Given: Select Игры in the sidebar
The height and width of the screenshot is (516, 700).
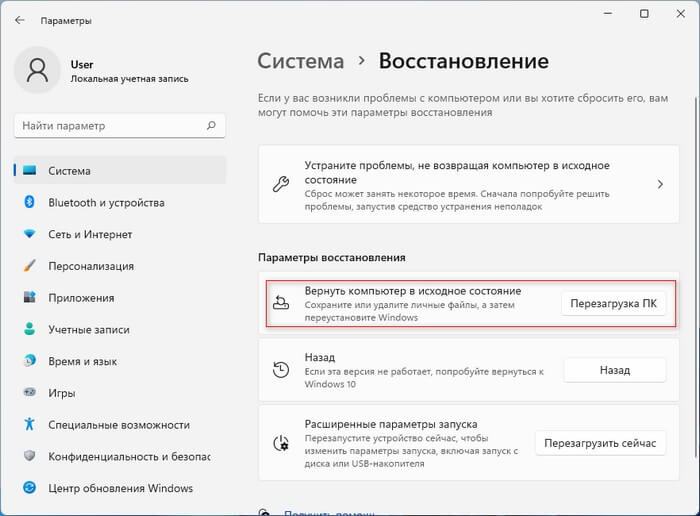Looking at the screenshot, I should click(120, 393).
